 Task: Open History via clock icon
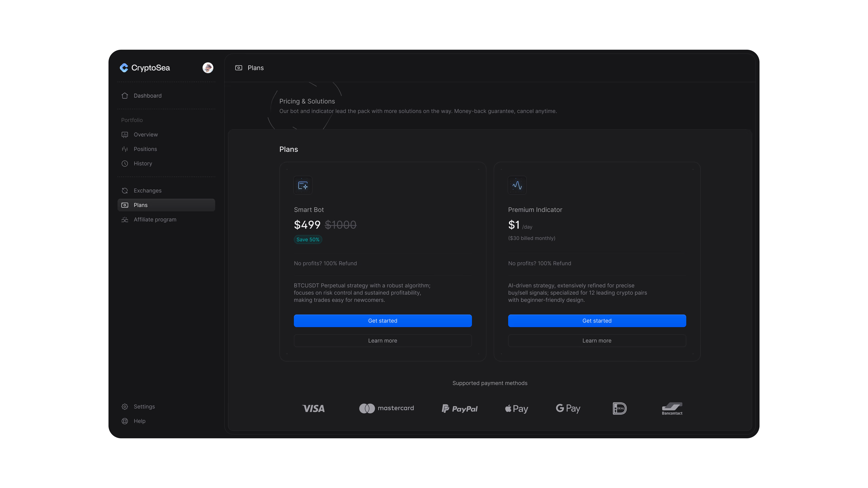click(125, 163)
